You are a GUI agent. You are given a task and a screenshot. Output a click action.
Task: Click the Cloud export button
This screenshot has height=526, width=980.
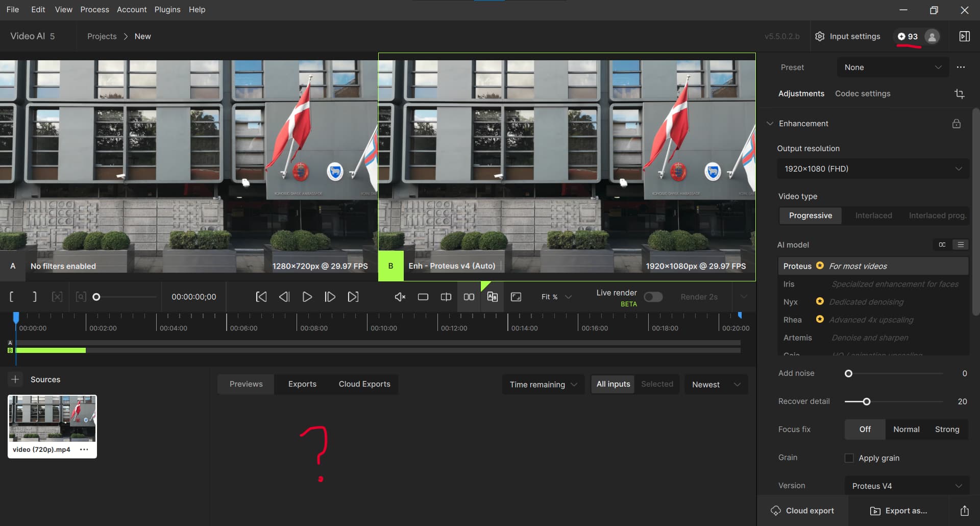point(802,511)
